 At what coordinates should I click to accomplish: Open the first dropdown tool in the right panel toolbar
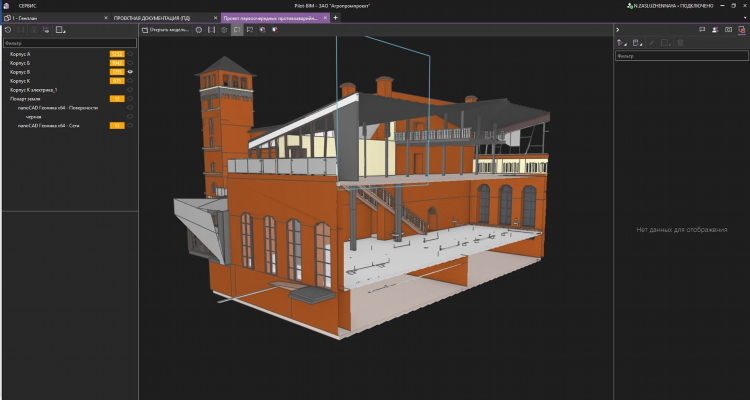(x=622, y=43)
